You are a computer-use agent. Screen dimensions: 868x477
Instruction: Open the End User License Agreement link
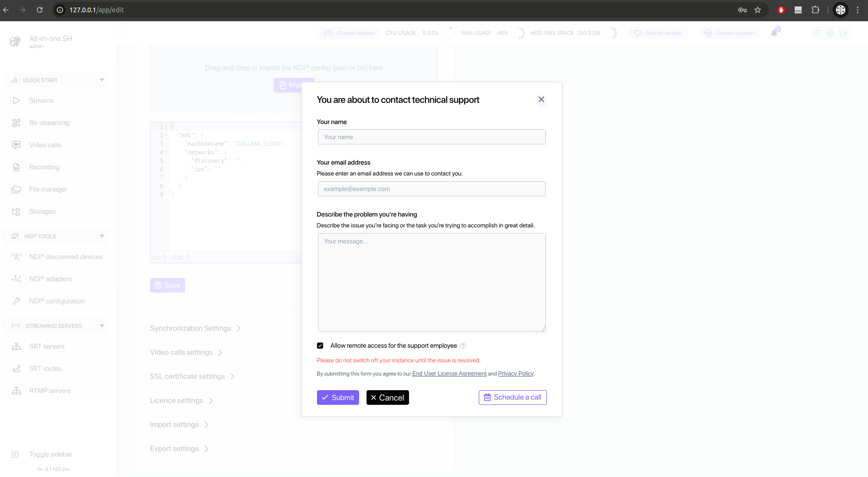(x=449, y=374)
